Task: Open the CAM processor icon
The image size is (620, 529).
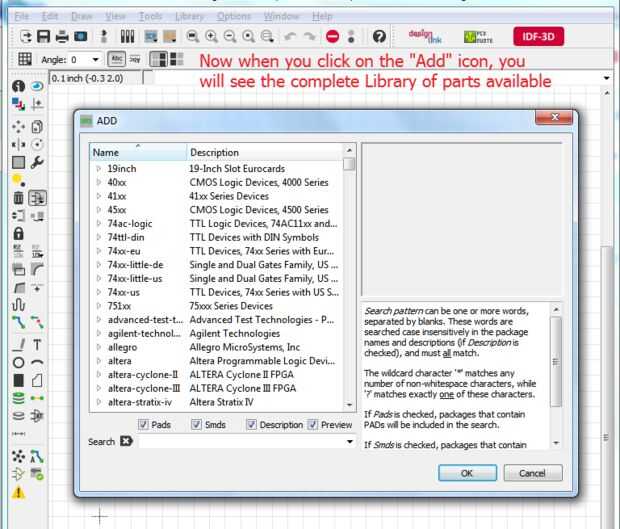Action: tap(81, 36)
